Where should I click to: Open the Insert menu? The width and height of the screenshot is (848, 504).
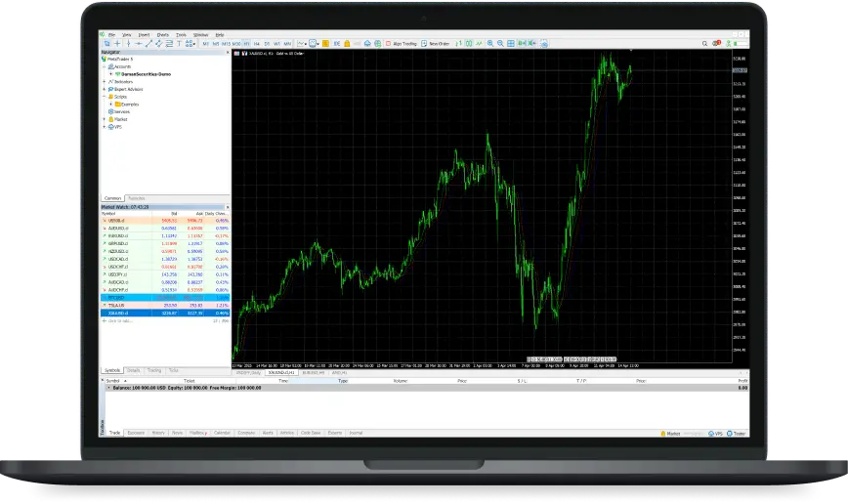(145, 35)
